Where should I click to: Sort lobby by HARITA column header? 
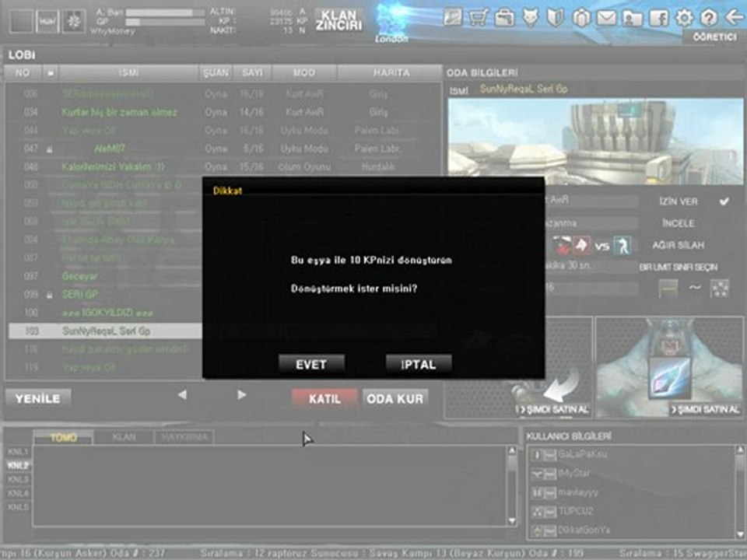click(391, 73)
